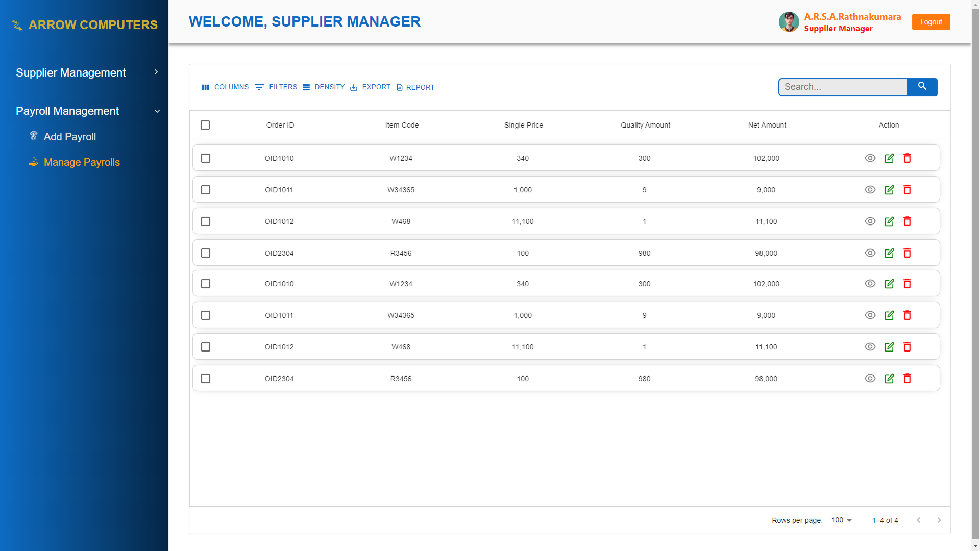Screen dimensions: 980x551
Task: Open the COLUMNS selector in the toolbar
Action: [x=225, y=87]
